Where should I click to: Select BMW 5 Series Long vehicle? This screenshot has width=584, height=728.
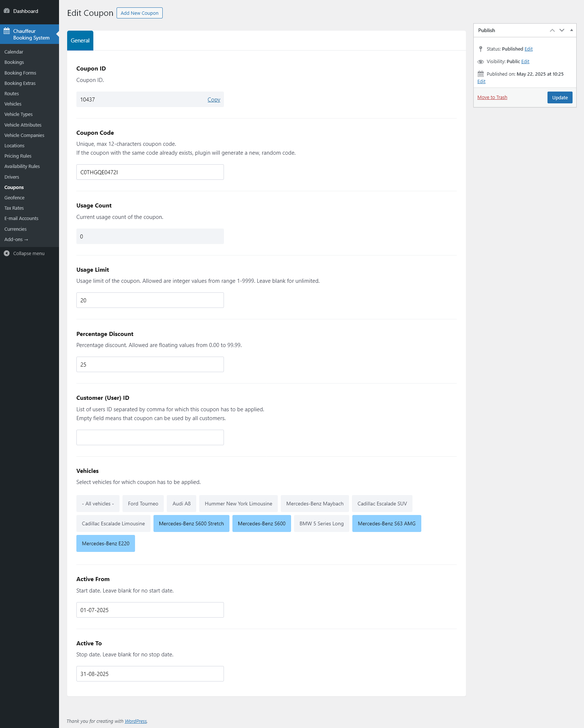[322, 523]
